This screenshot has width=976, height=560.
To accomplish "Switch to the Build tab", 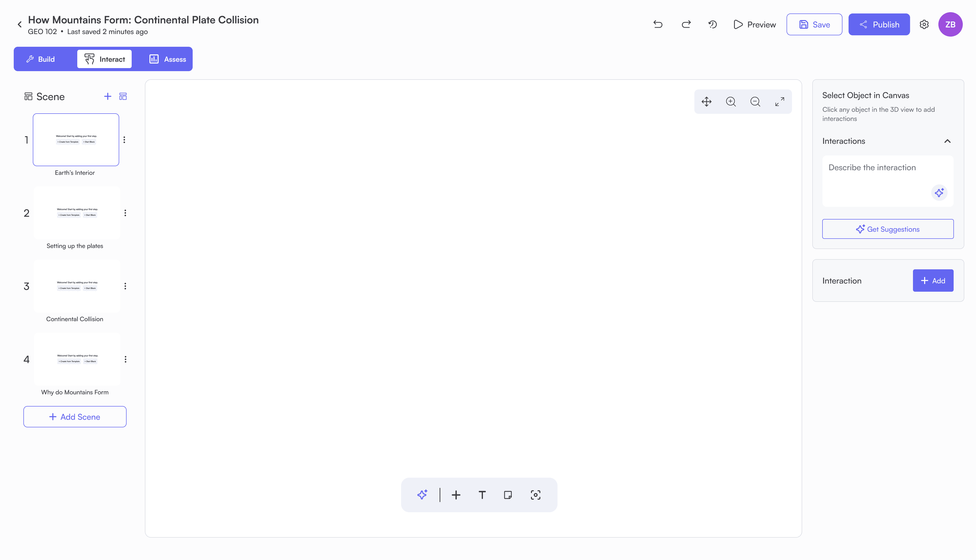I will (40, 59).
